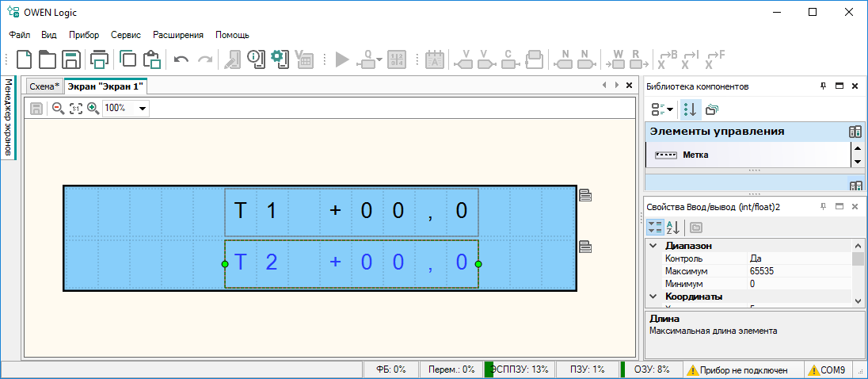Zoom out in the screen editor

[58, 108]
